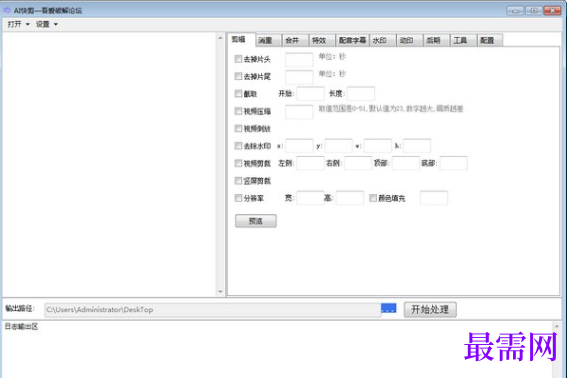Enable the 去掉片尾 checkbox
Viewport: 576px width, 378px height.
tap(238, 76)
